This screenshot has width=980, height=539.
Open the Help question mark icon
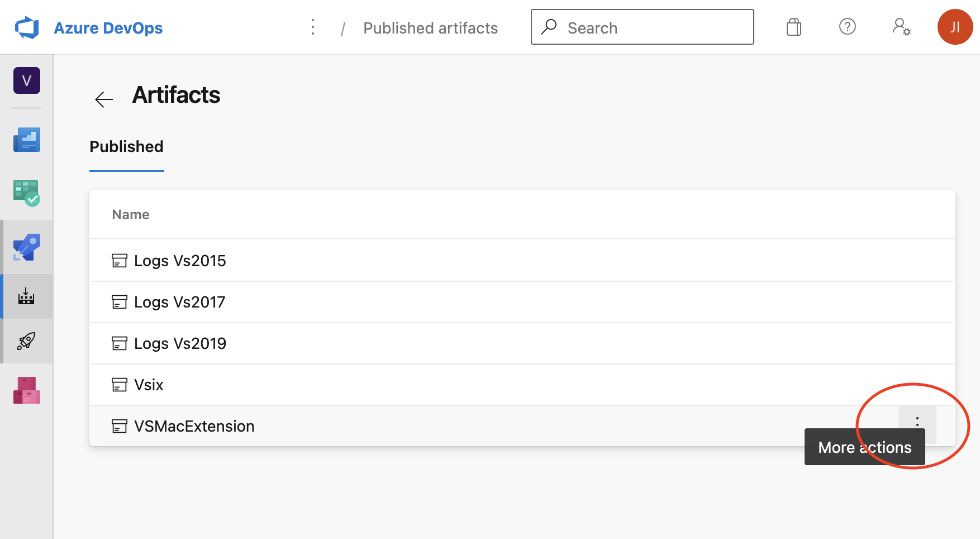tap(848, 27)
